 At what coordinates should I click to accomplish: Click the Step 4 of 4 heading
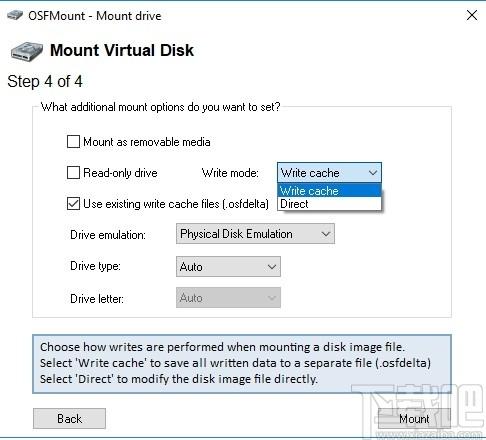45,81
